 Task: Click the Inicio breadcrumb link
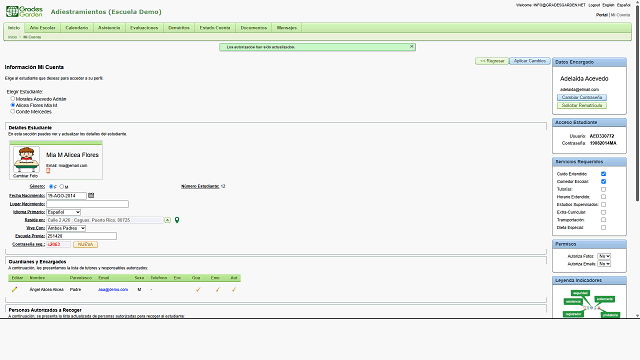(13, 37)
